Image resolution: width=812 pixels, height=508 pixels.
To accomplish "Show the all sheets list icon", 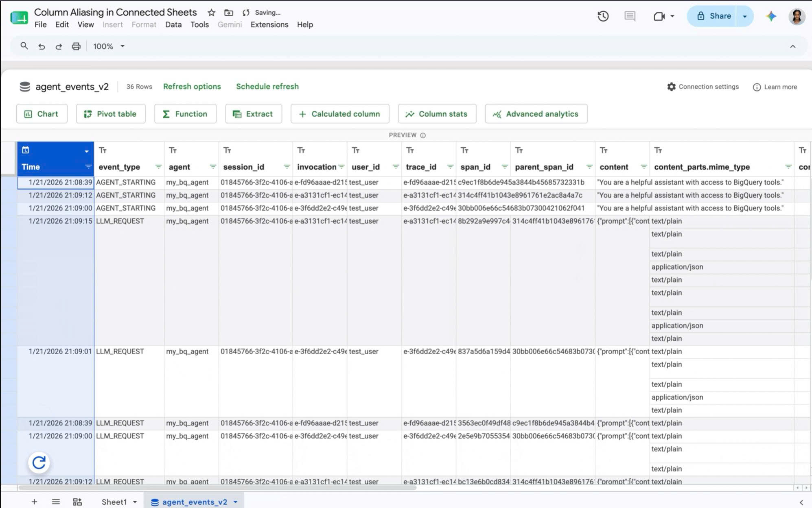I will tap(56, 502).
